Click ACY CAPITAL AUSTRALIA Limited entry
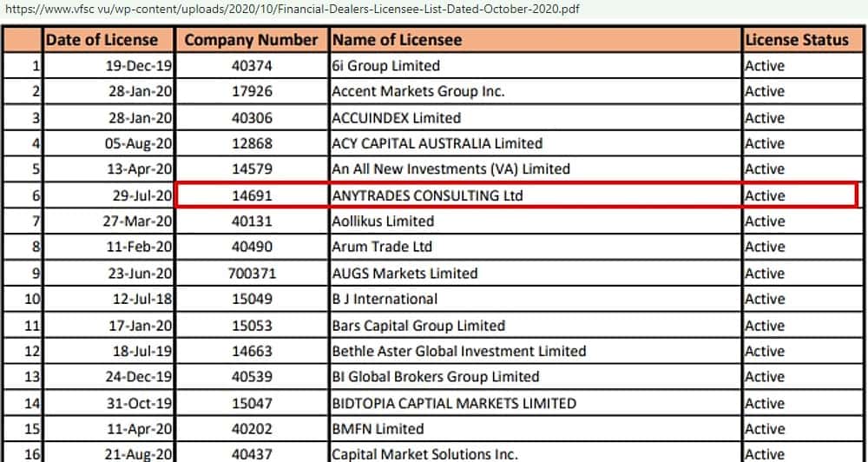The image size is (868, 462). (437, 143)
